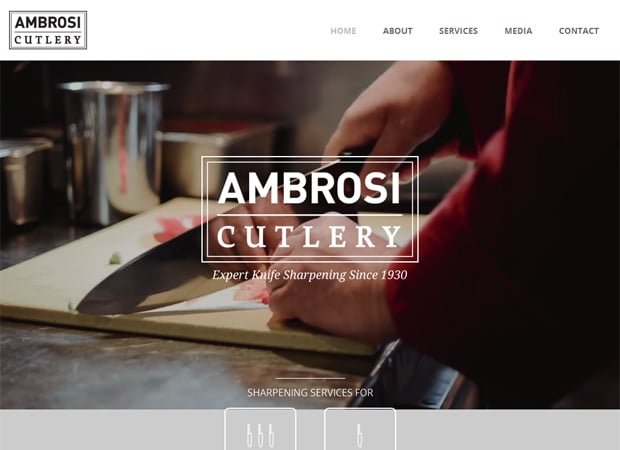Click the large Ambrosi Cutlery hero emblem

click(x=310, y=209)
